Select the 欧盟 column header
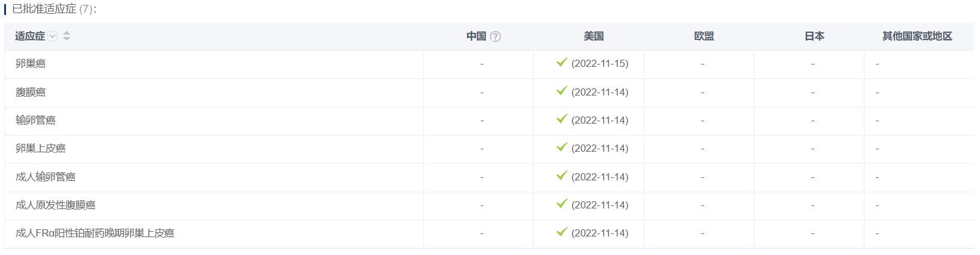The width and height of the screenshot is (980, 255). click(x=704, y=36)
